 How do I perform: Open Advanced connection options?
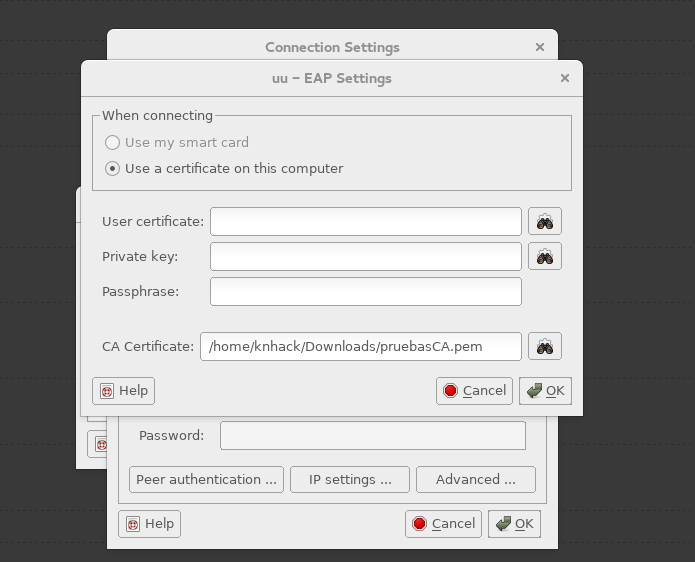476,480
